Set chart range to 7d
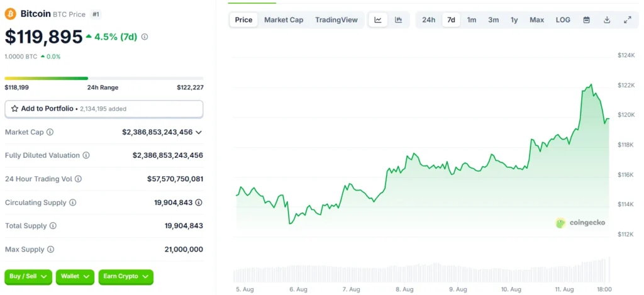 pos(451,19)
